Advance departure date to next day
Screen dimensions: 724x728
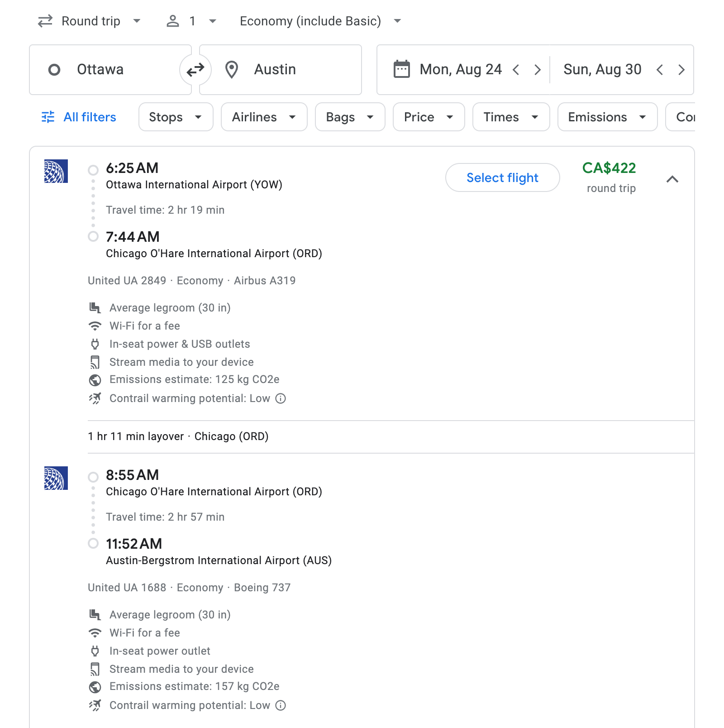pyautogui.click(x=538, y=70)
